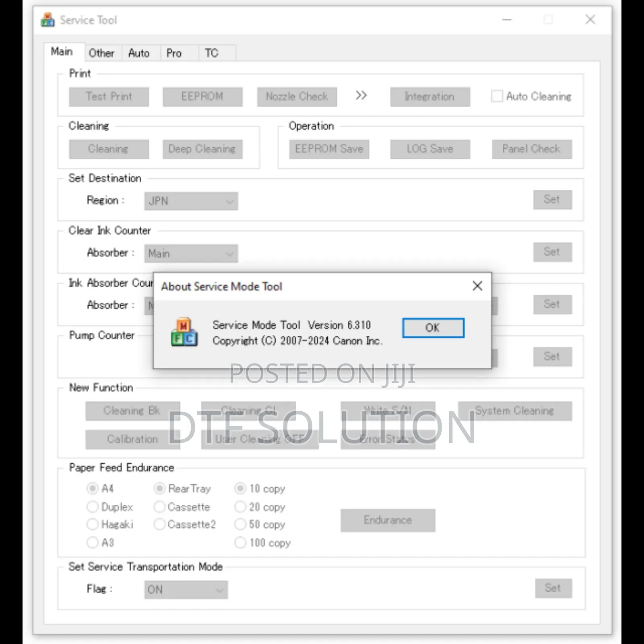Select the A3 paper radio button

pyautogui.click(x=93, y=543)
